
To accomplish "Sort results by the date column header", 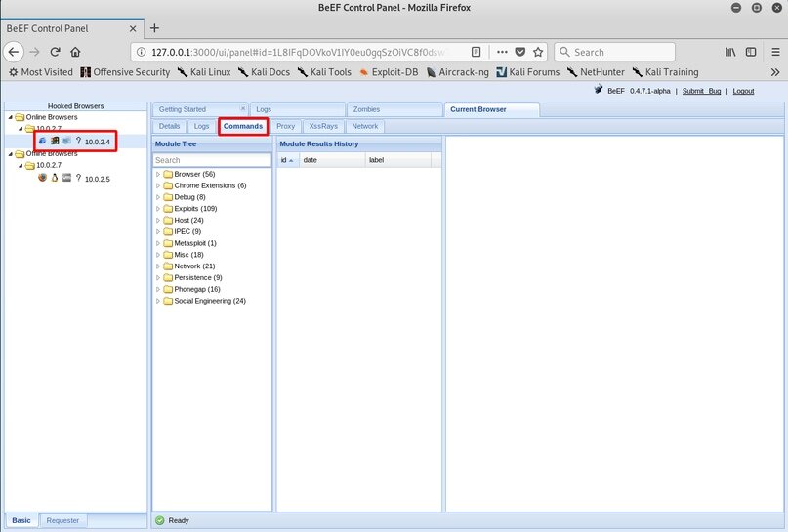I will point(332,160).
